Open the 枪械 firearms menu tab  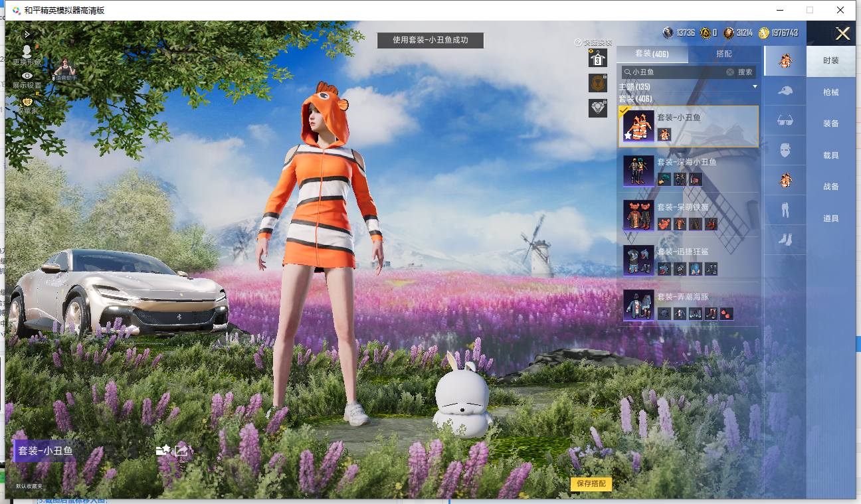click(x=831, y=92)
